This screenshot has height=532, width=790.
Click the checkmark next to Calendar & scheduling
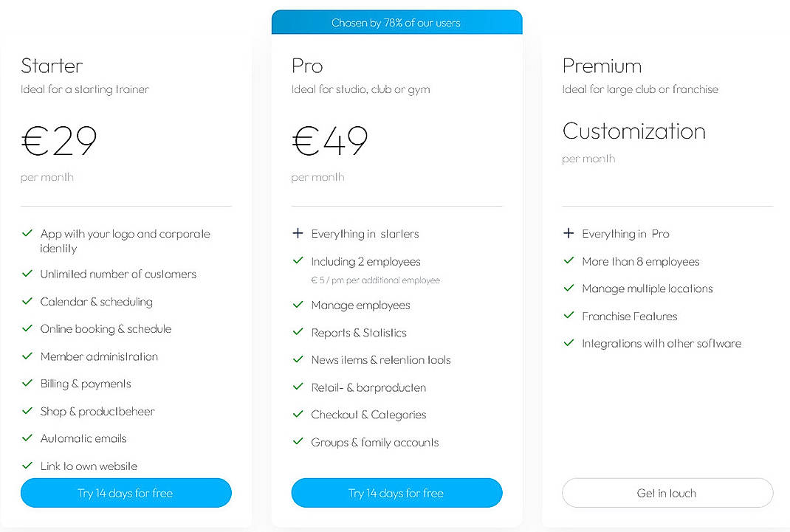27,301
